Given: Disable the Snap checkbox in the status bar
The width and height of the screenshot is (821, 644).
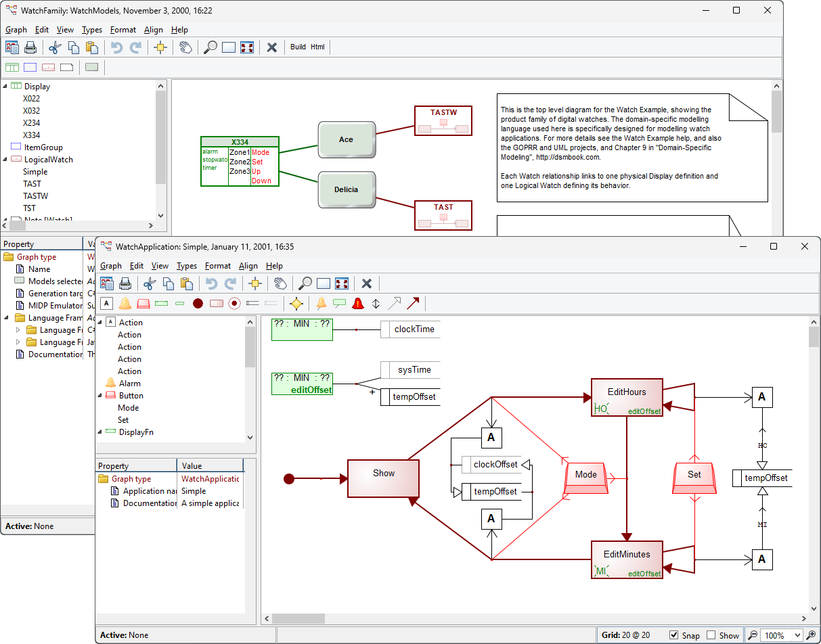Looking at the screenshot, I should [673, 635].
